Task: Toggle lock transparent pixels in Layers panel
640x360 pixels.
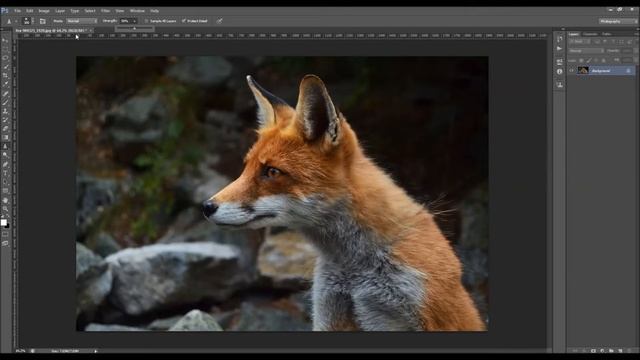Action: pos(581,60)
